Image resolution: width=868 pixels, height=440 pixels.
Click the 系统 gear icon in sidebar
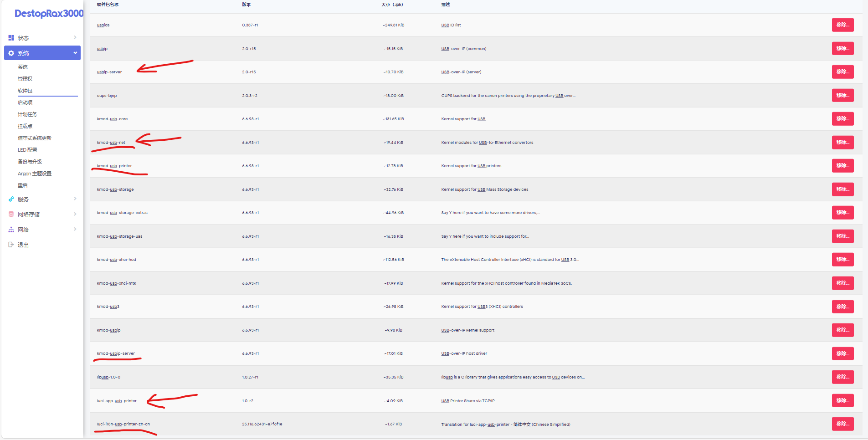coord(11,53)
